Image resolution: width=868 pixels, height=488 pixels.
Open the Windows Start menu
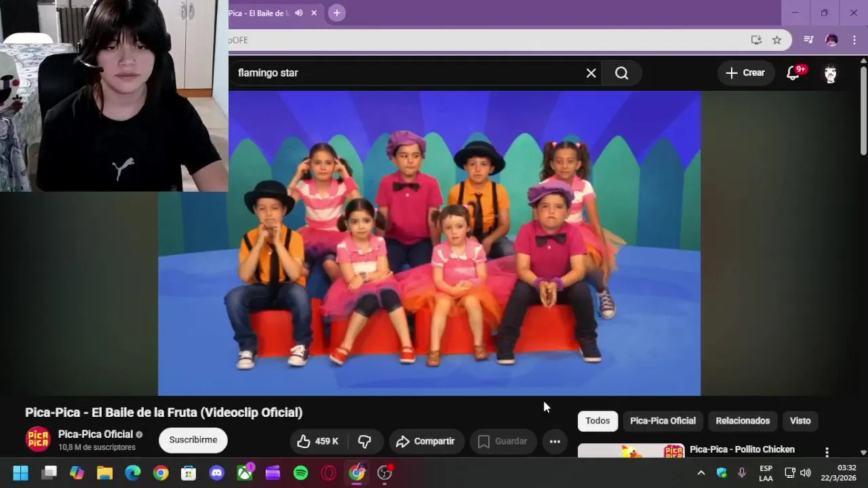20,473
